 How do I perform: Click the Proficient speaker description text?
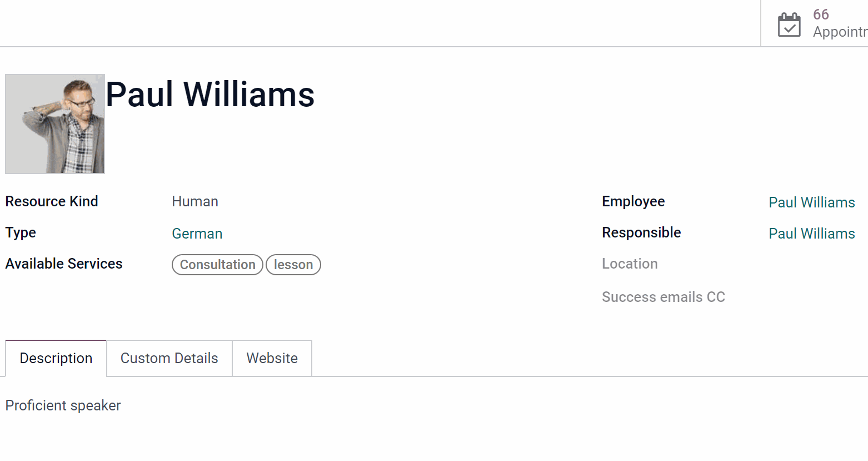[x=63, y=405]
